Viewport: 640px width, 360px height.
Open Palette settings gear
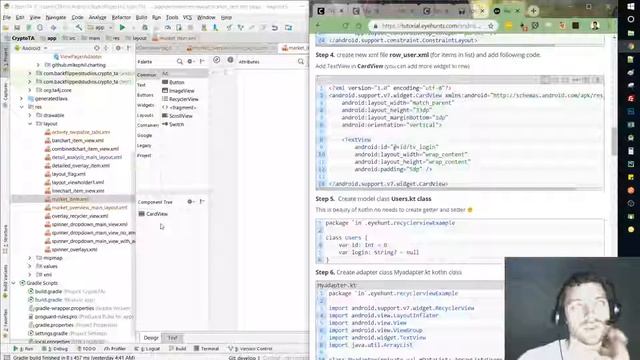coord(190,62)
